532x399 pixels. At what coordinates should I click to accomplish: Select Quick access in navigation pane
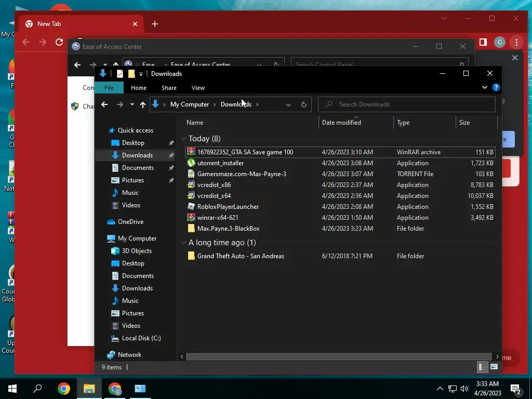click(x=136, y=130)
